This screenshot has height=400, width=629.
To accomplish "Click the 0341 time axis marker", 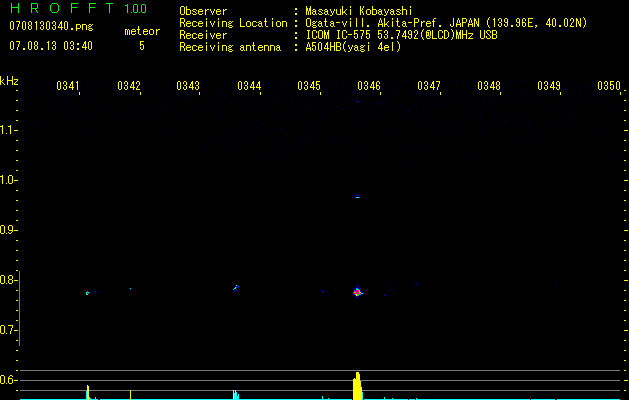I will (x=68, y=86).
